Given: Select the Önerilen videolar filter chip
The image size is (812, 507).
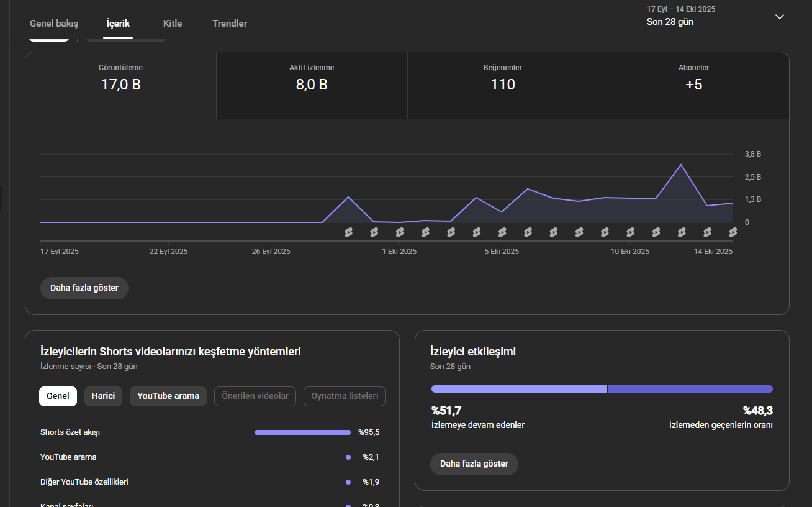Looking at the screenshot, I should 255,396.
